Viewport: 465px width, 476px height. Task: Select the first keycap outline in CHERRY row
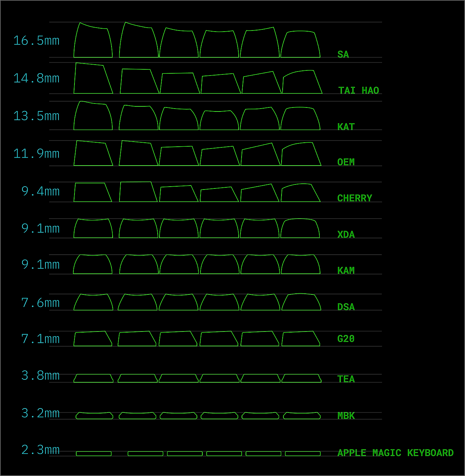(93, 192)
